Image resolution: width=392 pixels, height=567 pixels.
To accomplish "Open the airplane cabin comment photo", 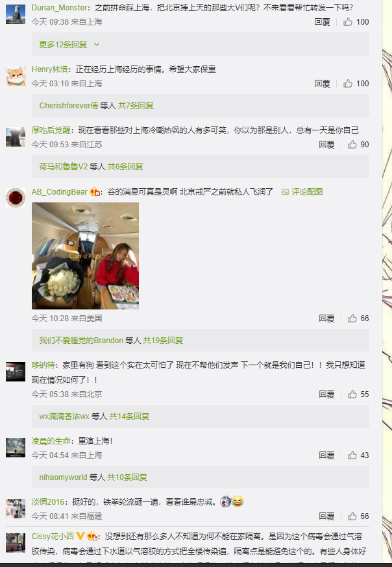I will click(x=85, y=256).
